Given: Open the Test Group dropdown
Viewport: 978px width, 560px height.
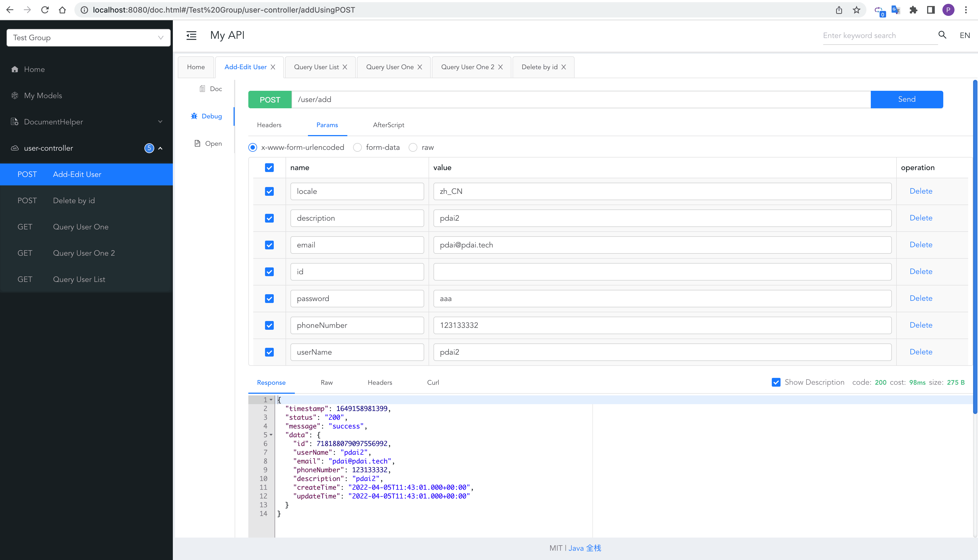Looking at the screenshot, I should 88,38.
